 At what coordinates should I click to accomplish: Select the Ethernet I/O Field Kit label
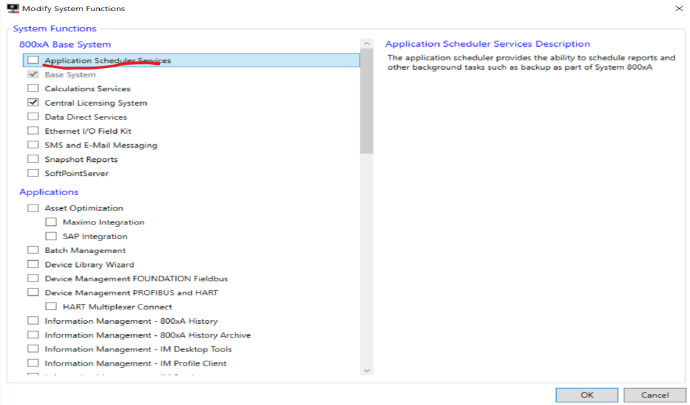[88, 131]
